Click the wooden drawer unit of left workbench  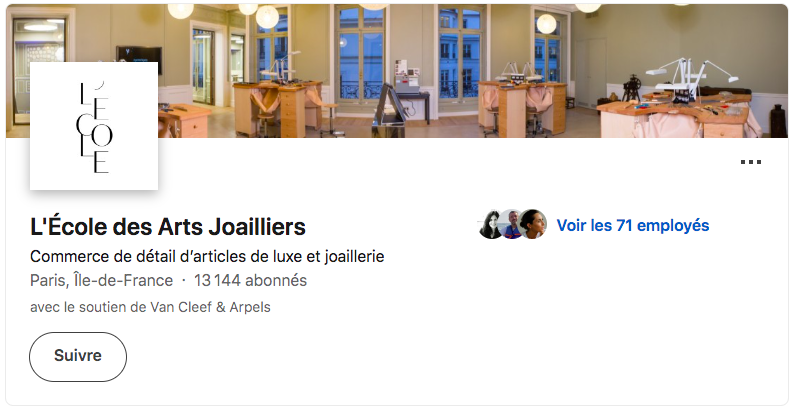[x=293, y=113]
